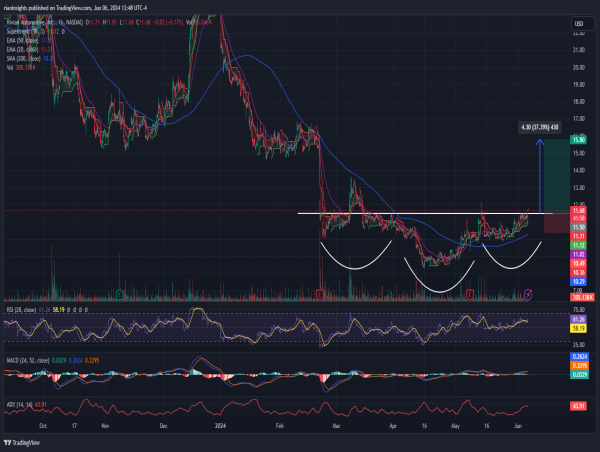600x452 pixels.
Task: Click the red earnings marker near late February
Action: coord(320,294)
